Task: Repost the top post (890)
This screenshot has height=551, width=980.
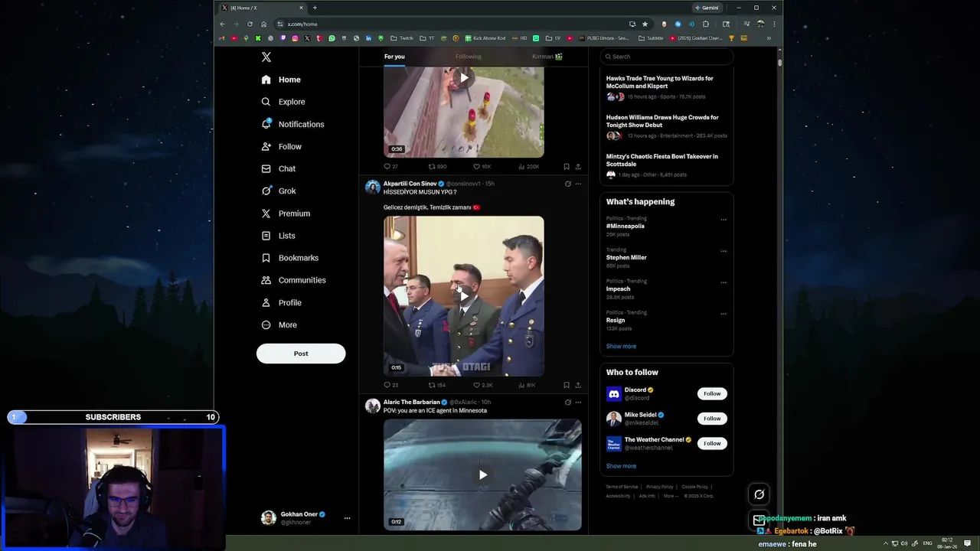Action: point(436,166)
